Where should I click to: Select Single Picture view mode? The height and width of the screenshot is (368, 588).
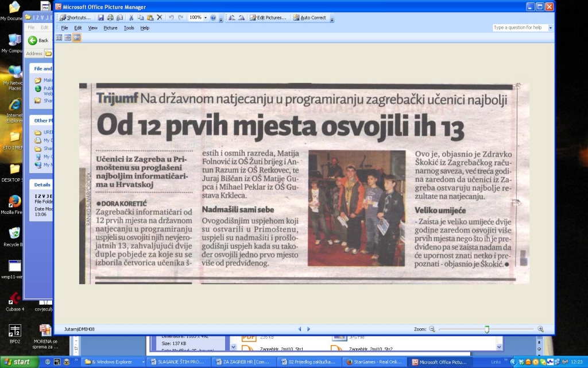tap(77, 37)
